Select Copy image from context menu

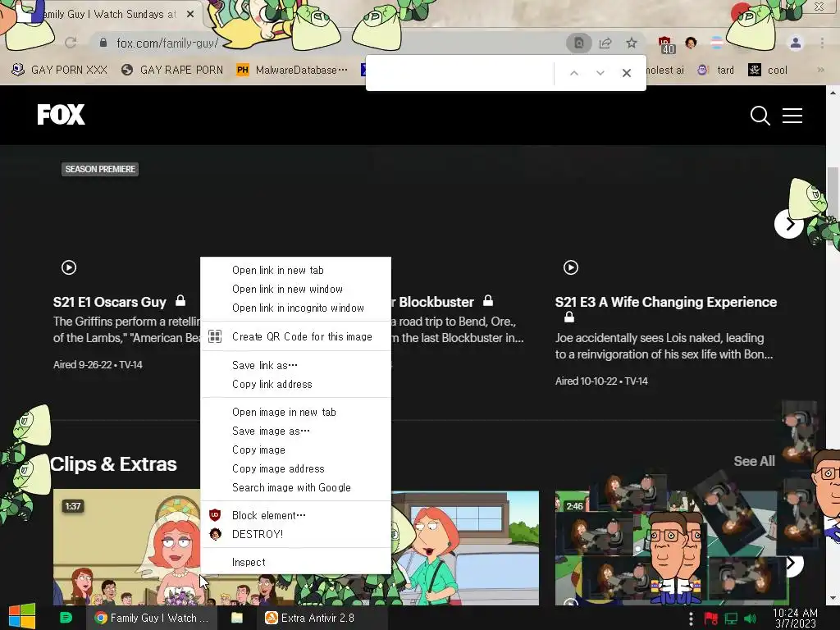click(x=295, y=450)
